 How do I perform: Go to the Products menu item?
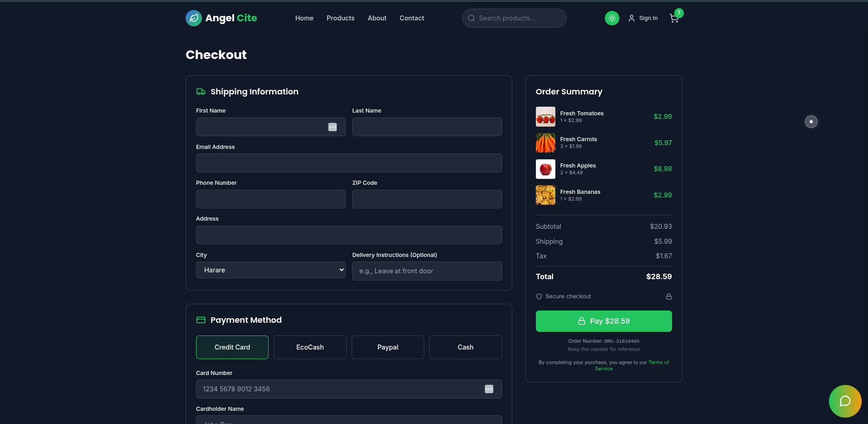[340, 18]
